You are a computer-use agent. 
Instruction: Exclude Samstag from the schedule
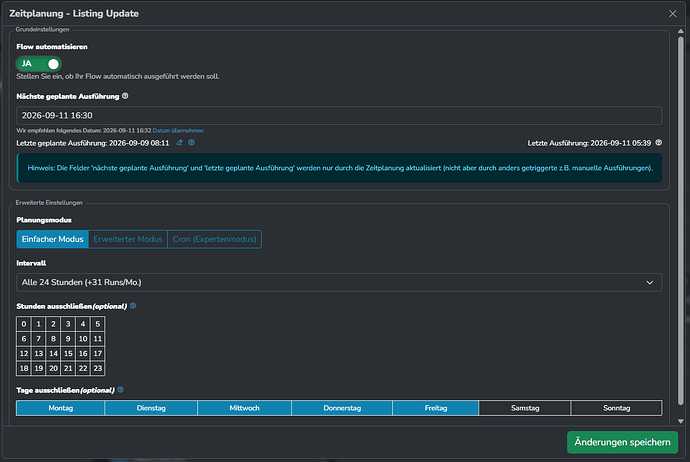525,408
